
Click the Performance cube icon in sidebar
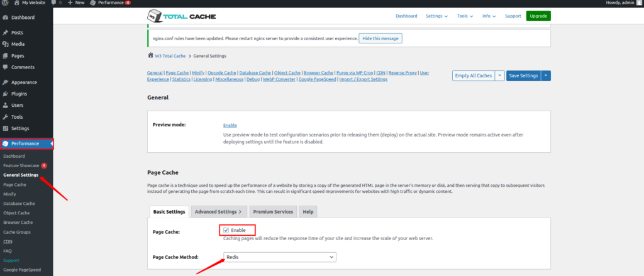pyautogui.click(x=5, y=143)
